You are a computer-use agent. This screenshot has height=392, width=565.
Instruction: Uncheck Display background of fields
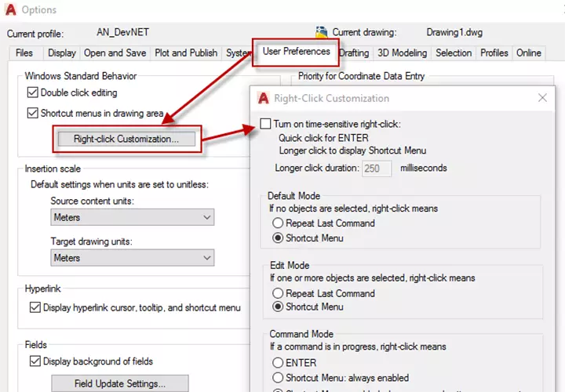[35, 361]
